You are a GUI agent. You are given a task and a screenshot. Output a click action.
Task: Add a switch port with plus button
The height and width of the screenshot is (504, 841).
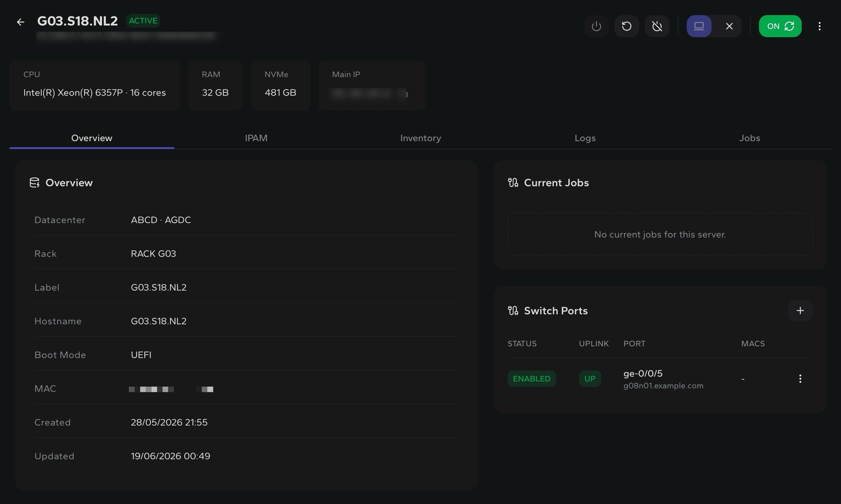click(x=800, y=311)
